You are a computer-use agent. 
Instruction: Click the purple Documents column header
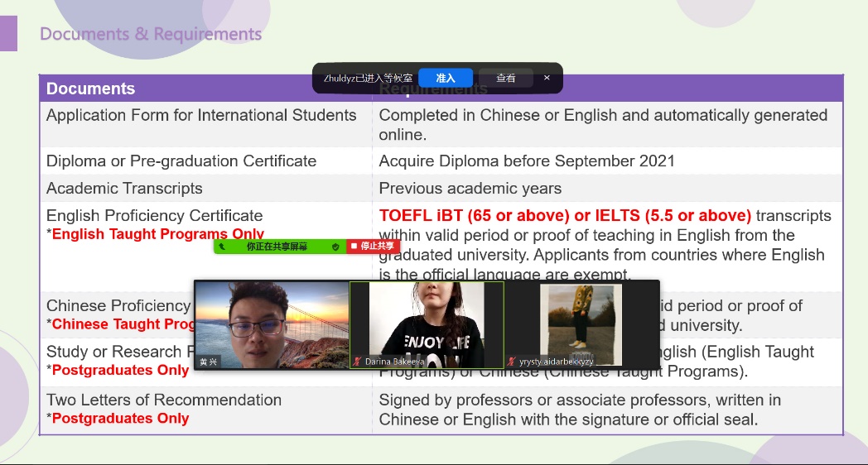coord(91,89)
